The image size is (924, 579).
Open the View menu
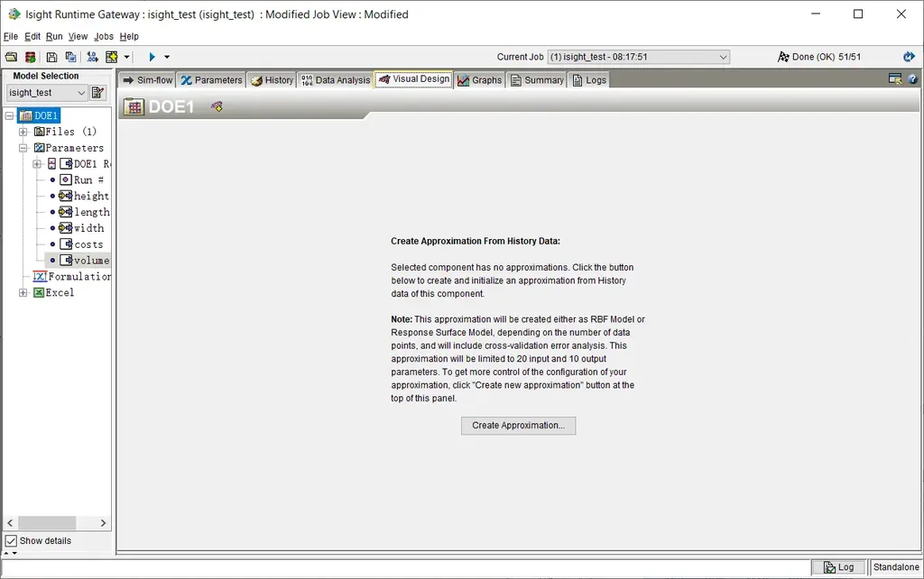pyautogui.click(x=78, y=36)
